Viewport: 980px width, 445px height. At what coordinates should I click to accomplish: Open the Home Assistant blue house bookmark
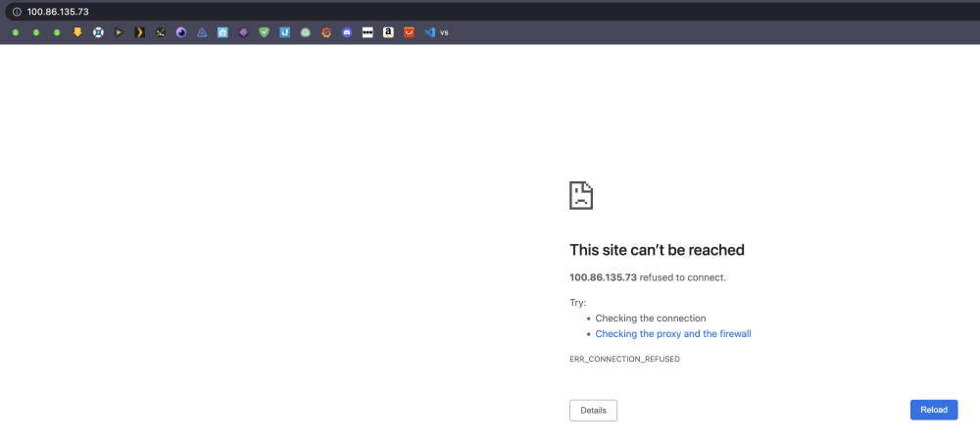tap(222, 32)
